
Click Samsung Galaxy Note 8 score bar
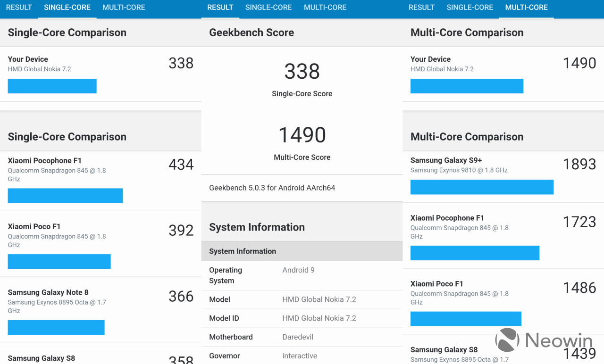(56, 328)
